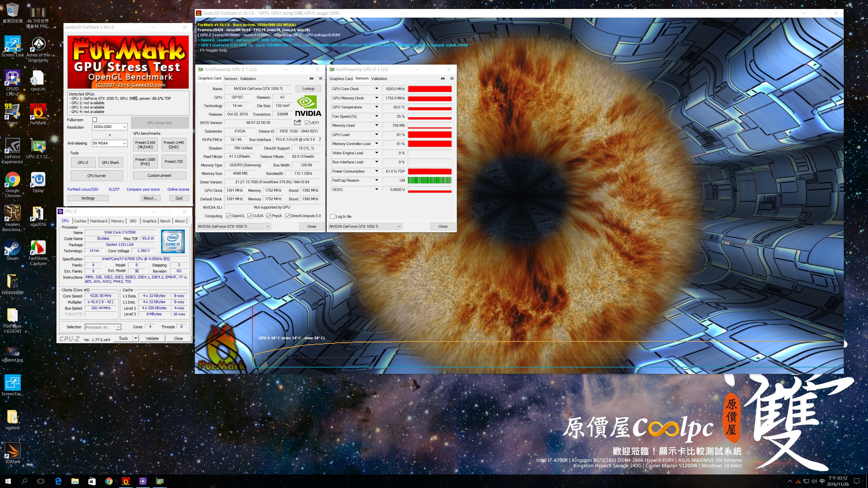Image resolution: width=868 pixels, height=488 pixels.
Task: Launch the Google Chrome desktop shortcut
Action: pos(12,185)
